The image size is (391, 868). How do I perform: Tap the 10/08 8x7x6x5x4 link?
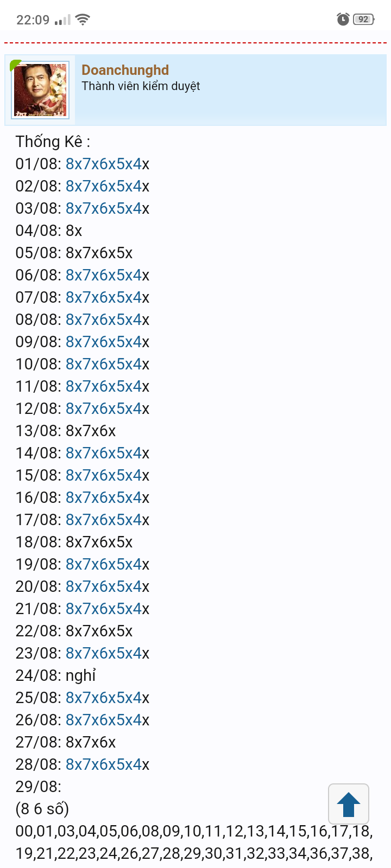tap(104, 364)
